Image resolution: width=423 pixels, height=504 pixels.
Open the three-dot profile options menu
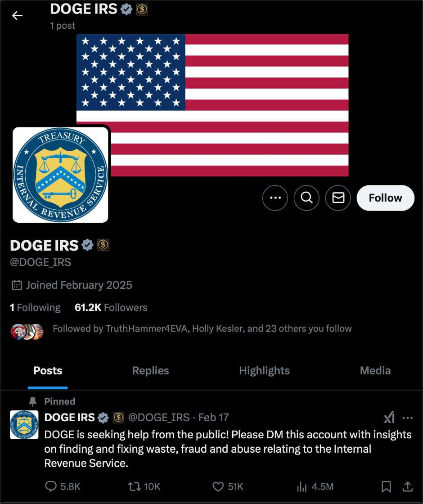tap(275, 198)
